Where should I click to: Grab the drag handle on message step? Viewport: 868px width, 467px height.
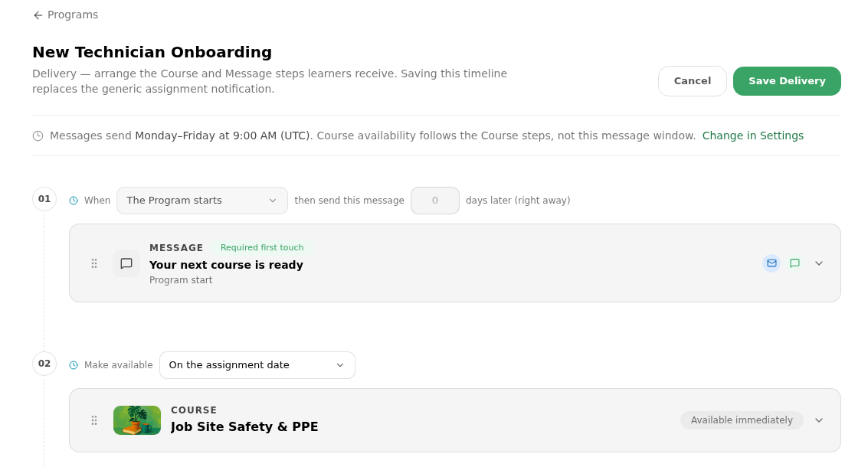pos(94,263)
